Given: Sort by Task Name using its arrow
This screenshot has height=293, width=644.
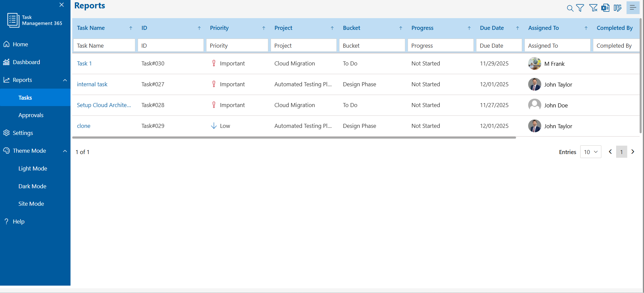Looking at the screenshot, I should click(131, 28).
